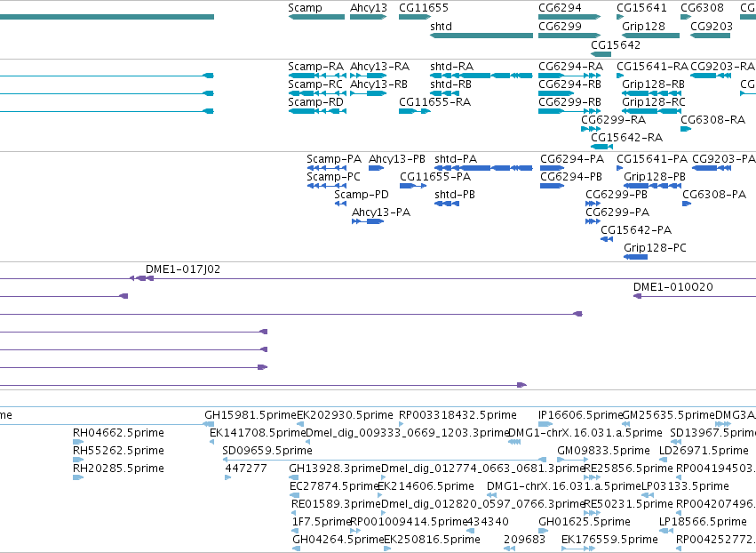The width and height of the screenshot is (756, 553).
Task: Select the shtd gene bar glyph
Action: [x=481, y=36]
